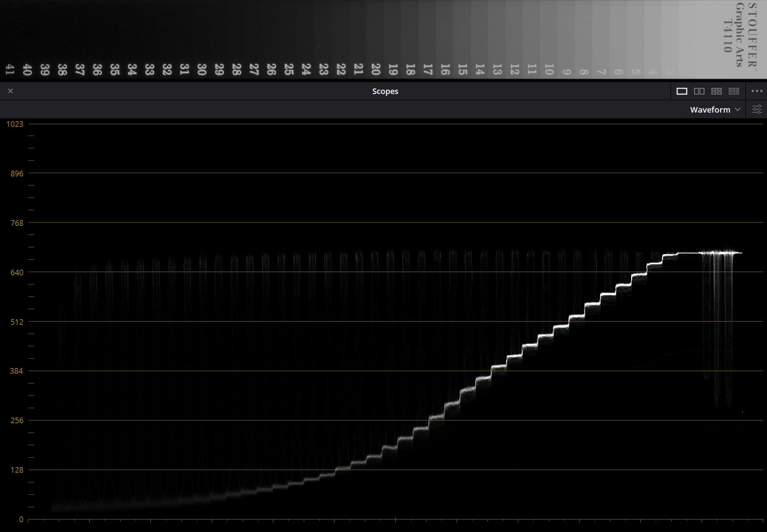Screen dimensions: 767x532
Task: Open the Scopes three-dot options menu
Action: tap(757, 91)
